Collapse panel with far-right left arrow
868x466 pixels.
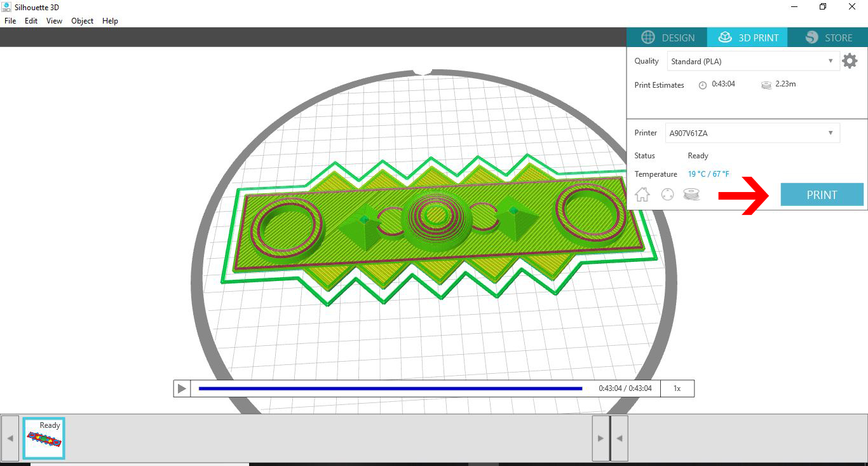click(620, 438)
